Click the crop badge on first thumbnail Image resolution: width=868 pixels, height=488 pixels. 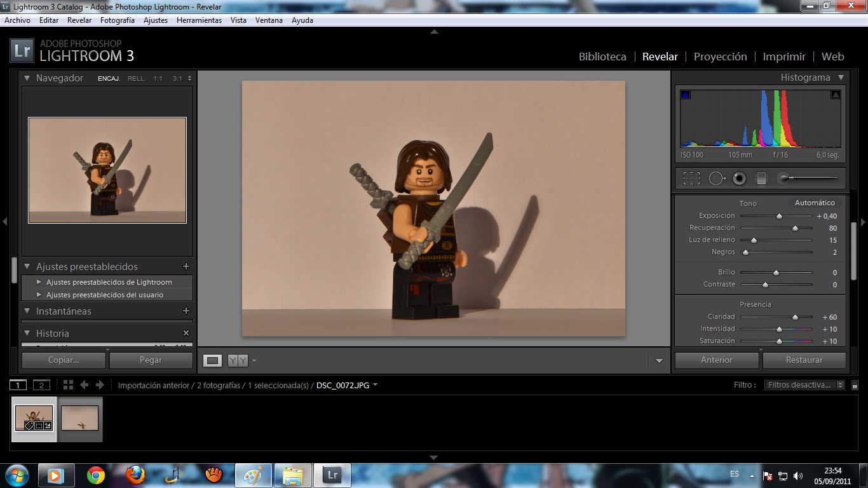pos(39,426)
